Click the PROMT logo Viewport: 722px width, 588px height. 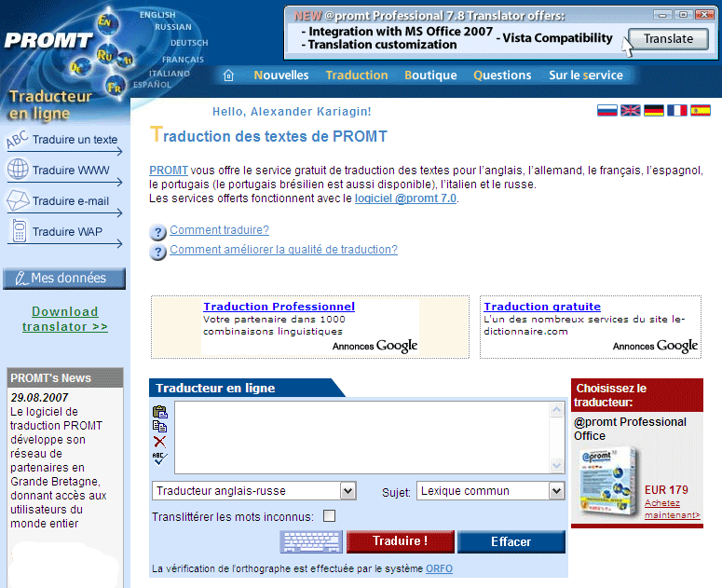(x=48, y=40)
